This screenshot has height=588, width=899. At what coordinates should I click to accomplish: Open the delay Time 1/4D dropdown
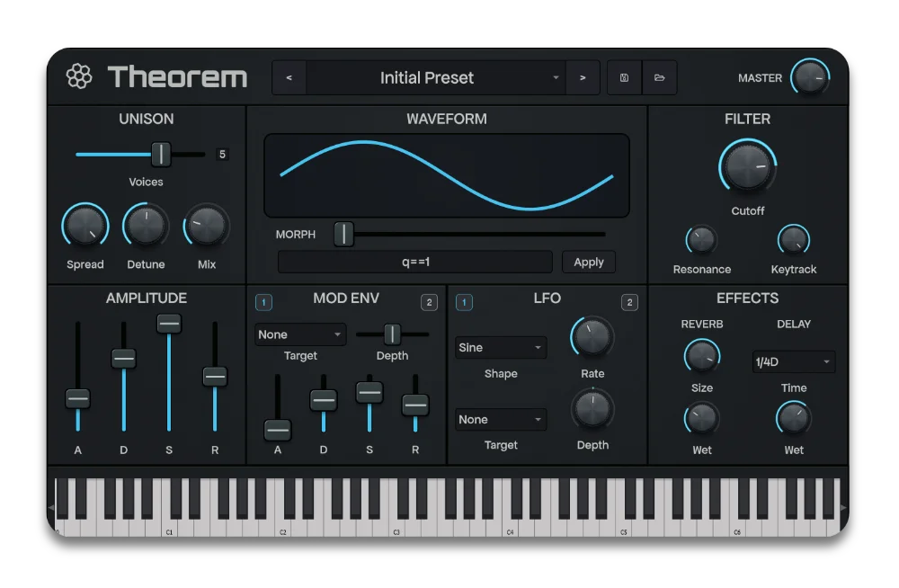[794, 362]
